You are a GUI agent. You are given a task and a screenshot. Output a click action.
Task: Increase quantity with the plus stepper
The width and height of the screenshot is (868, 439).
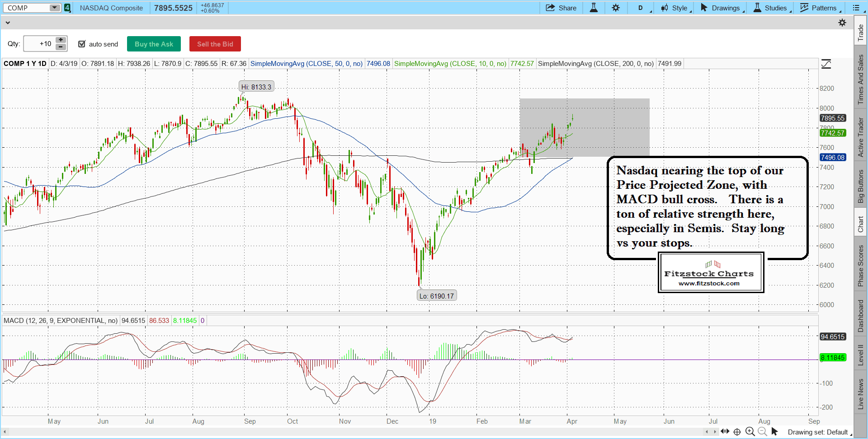61,40
